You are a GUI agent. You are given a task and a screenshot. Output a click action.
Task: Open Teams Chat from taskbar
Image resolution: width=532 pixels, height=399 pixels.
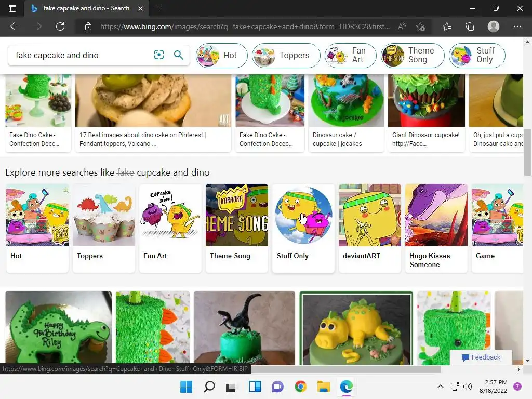pos(277,387)
